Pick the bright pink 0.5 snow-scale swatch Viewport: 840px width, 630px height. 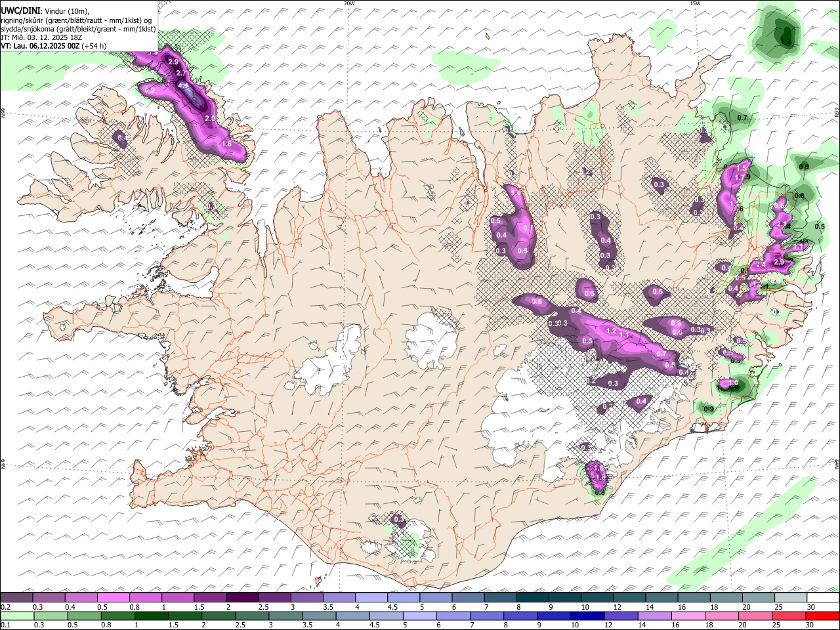114,598
